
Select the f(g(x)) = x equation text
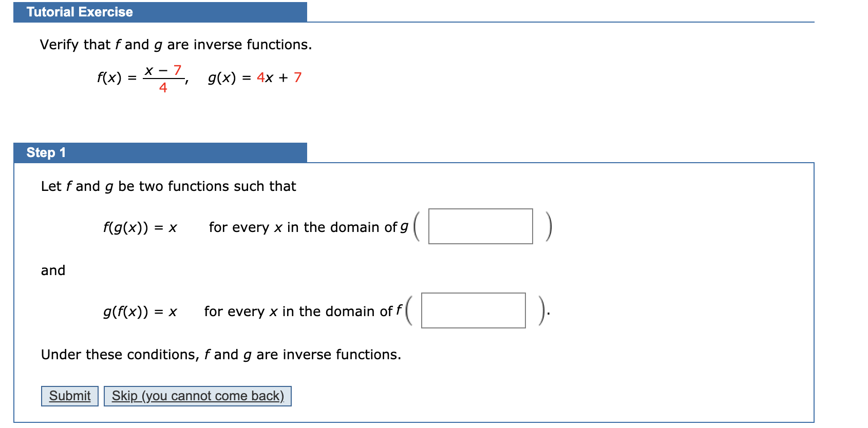pos(140,226)
